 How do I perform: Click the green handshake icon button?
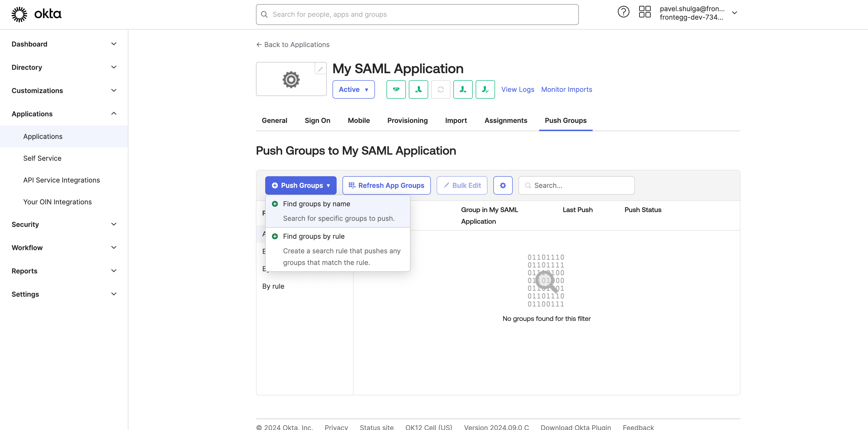(396, 89)
